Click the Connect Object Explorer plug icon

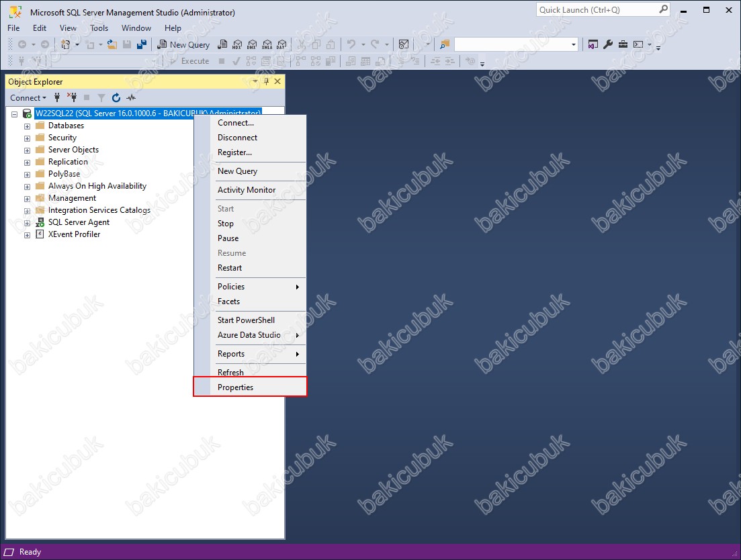coord(57,98)
